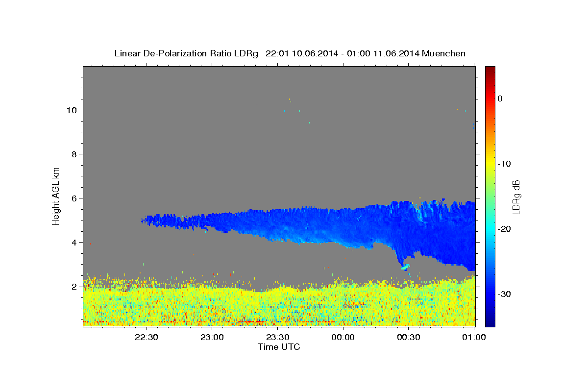Screen dimensions: 588x392
Task: Click the height tick label 2
Action: click(x=74, y=286)
